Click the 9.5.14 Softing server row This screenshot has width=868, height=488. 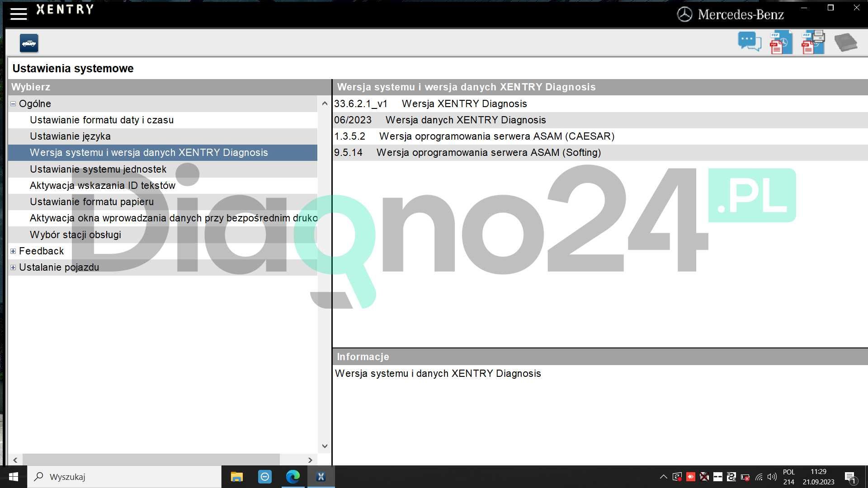pyautogui.click(x=600, y=153)
